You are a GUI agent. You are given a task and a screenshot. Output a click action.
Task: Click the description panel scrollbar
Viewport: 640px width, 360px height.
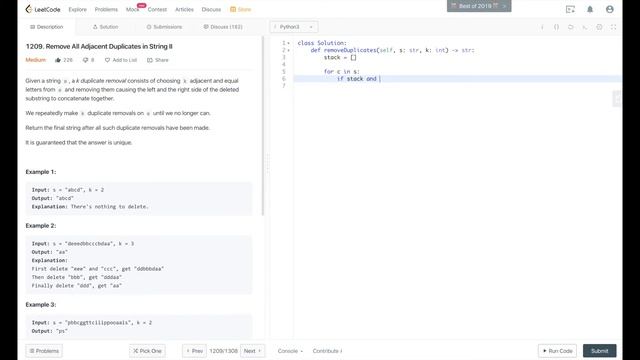pos(263,127)
